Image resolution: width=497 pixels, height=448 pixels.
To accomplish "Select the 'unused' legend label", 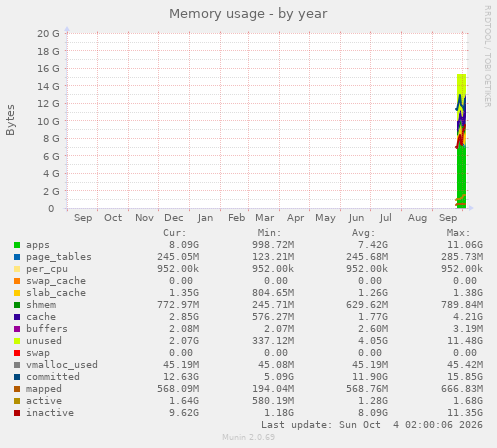I will [x=44, y=341].
